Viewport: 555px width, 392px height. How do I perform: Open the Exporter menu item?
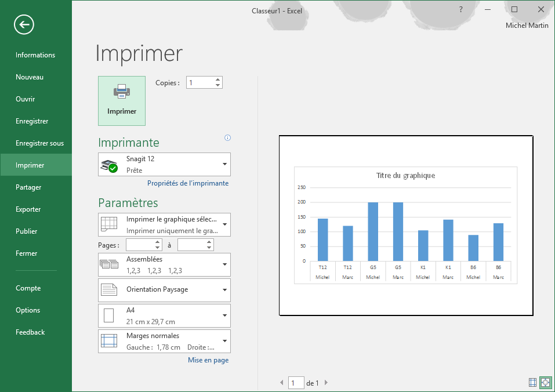pyautogui.click(x=28, y=209)
